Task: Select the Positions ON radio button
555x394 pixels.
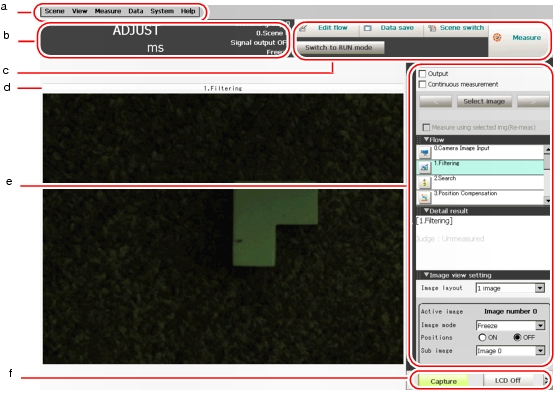Action: (482, 337)
